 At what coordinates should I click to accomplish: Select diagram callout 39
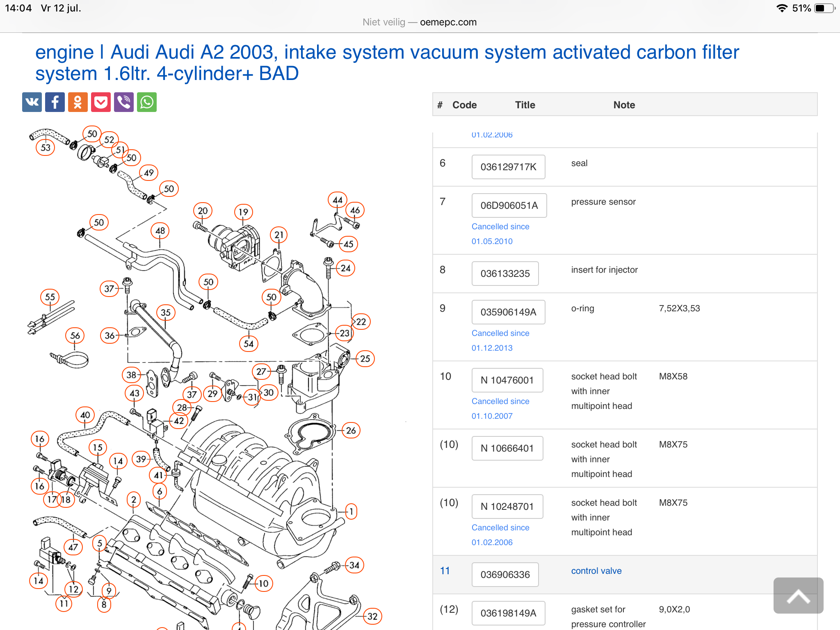[141, 459]
